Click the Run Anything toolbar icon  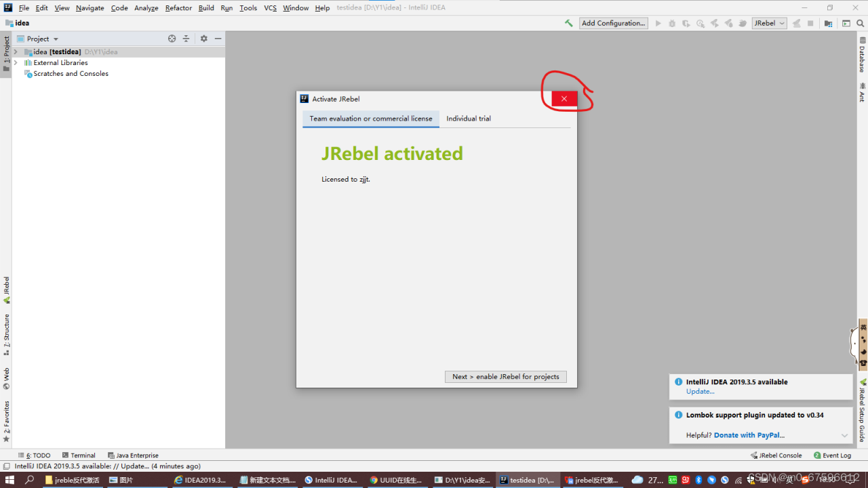tap(846, 23)
